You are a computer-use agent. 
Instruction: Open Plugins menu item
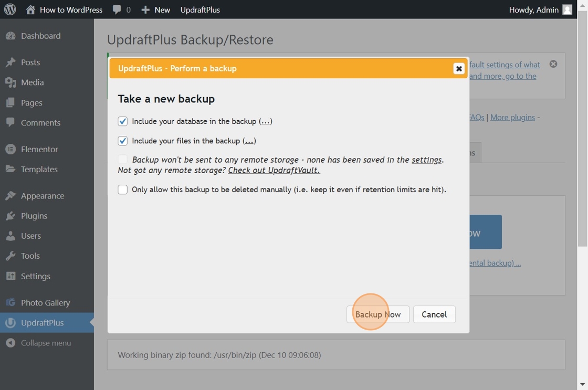47,216
